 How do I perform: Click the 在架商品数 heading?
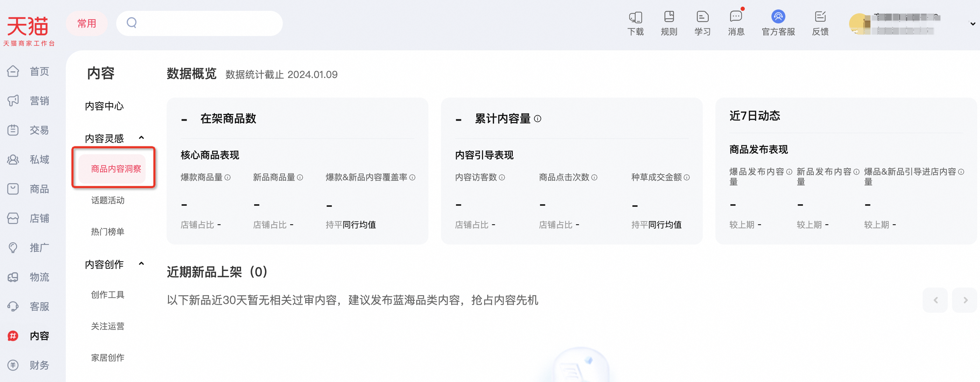[228, 119]
